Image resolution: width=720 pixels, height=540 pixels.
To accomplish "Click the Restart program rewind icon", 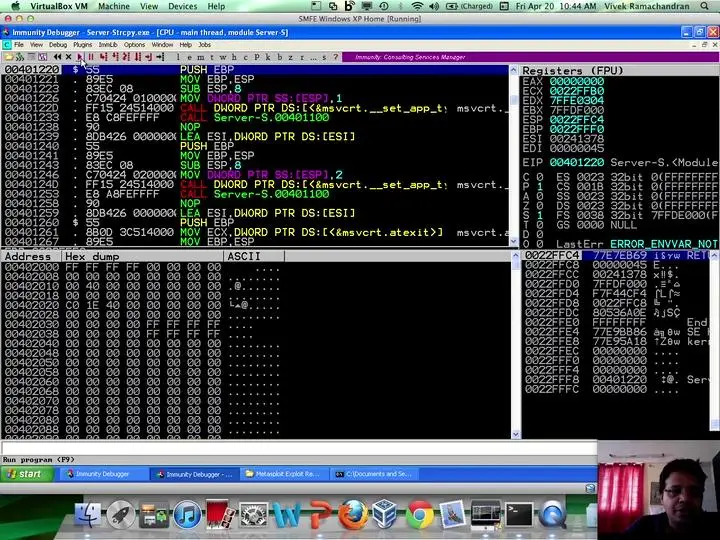I will coord(57,57).
